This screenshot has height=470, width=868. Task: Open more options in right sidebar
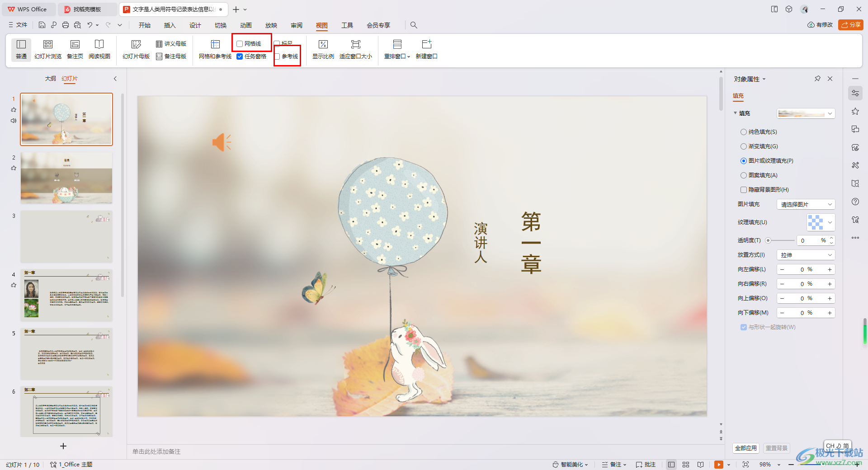(855, 238)
